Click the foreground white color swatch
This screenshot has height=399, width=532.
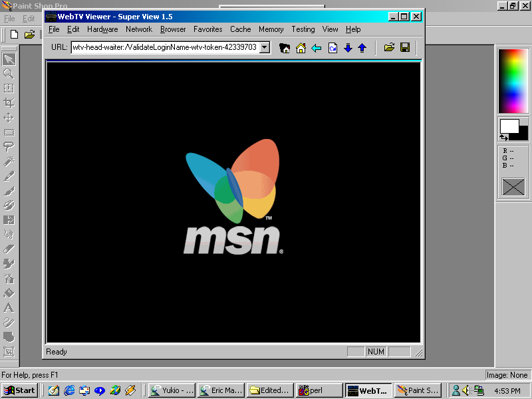(509, 126)
